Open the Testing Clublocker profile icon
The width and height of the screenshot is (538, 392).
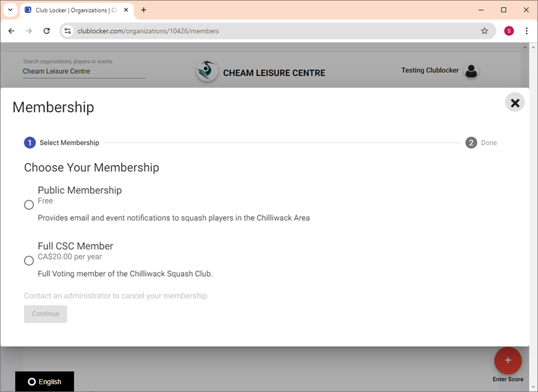click(x=472, y=71)
